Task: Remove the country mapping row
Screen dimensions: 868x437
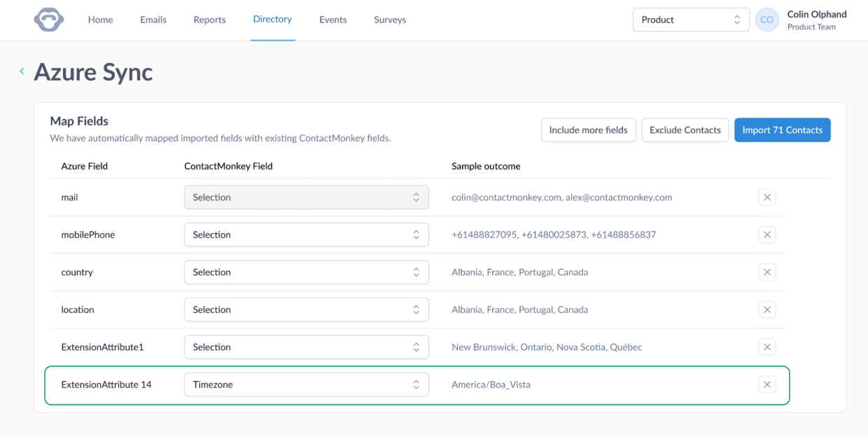Action: click(767, 272)
